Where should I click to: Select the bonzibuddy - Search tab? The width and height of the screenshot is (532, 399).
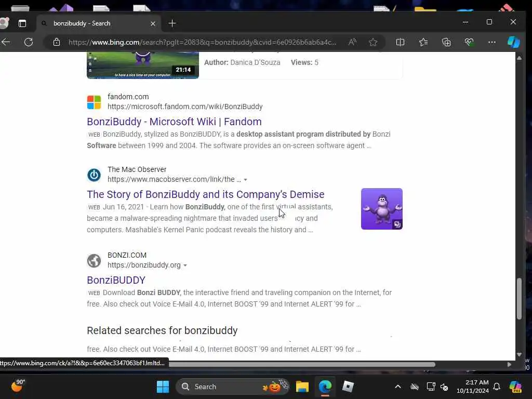[x=98, y=23]
